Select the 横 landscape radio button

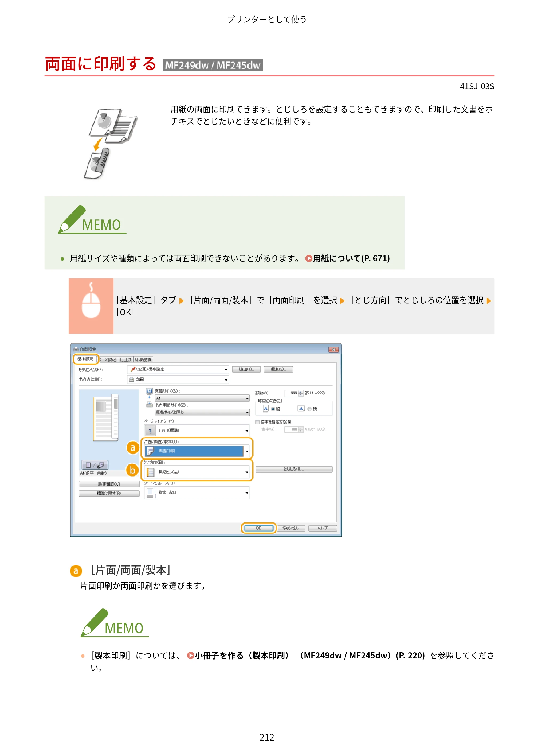click(x=309, y=409)
